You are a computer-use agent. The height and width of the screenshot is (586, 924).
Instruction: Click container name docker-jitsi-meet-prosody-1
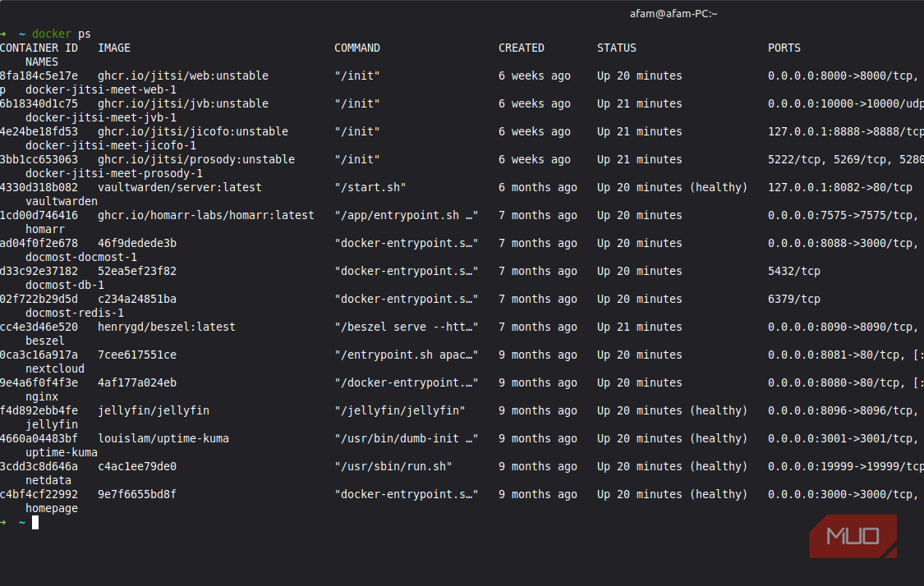[x=113, y=174]
